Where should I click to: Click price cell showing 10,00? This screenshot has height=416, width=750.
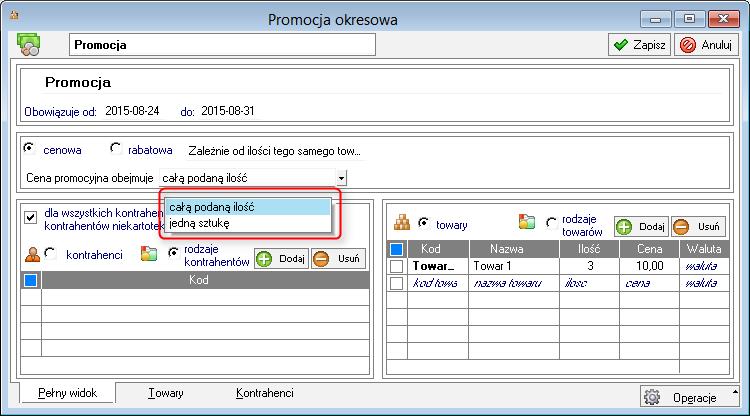click(x=649, y=266)
